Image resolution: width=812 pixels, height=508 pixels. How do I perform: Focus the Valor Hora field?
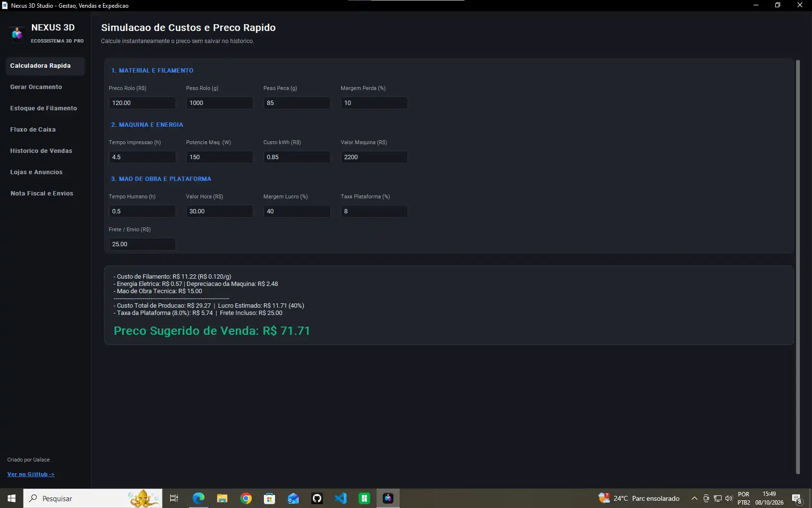tap(219, 211)
